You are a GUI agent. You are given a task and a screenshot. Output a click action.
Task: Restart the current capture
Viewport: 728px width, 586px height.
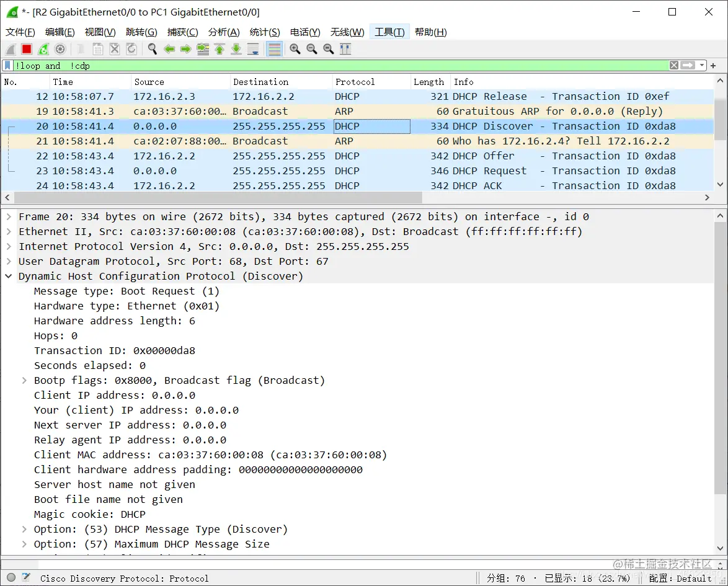[43, 49]
